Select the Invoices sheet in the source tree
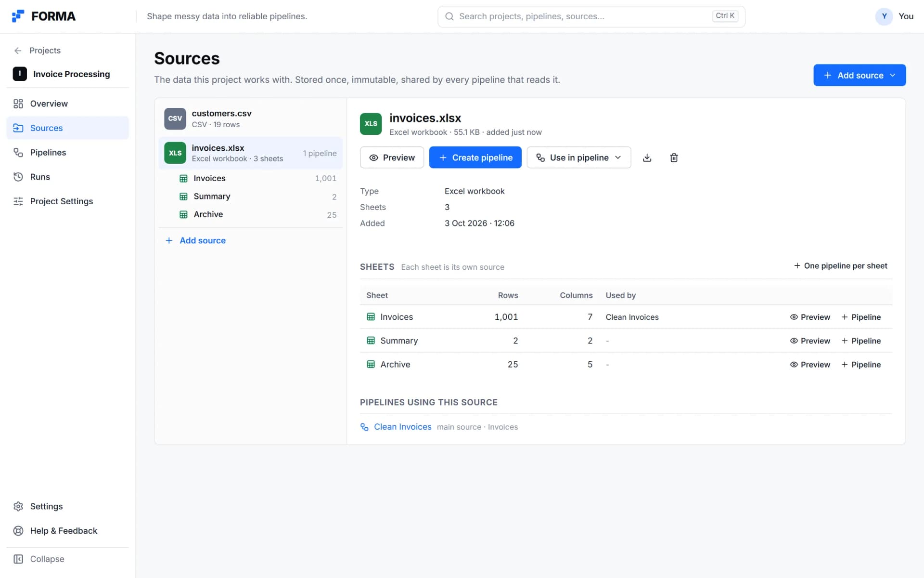 click(x=257, y=178)
